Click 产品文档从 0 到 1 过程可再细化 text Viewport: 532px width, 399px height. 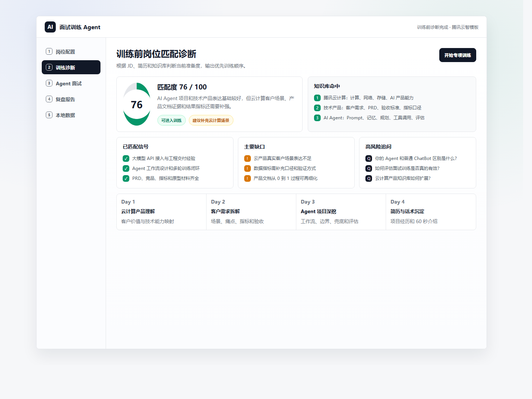(x=286, y=178)
